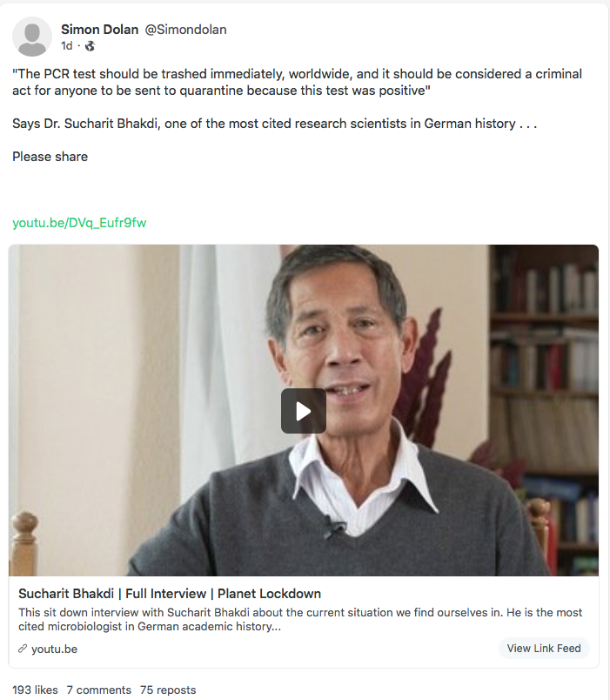Viewport: 610px width, 700px height.
Task: Open the video preview thumbnail image
Action: coord(304,410)
